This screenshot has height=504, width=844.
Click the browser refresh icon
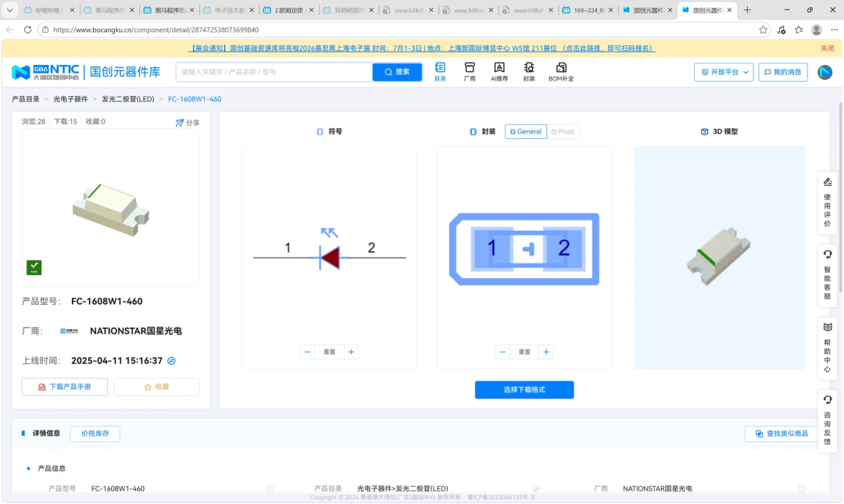[x=27, y=30]
